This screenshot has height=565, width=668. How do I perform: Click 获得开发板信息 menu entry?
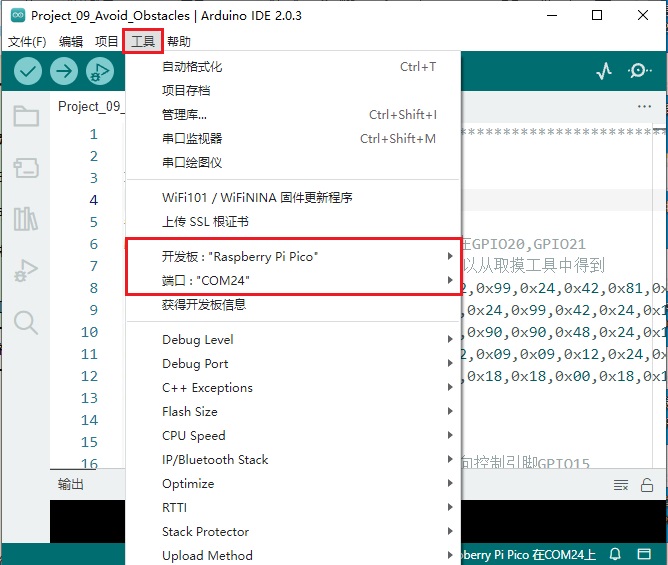(x=294, y=305)
